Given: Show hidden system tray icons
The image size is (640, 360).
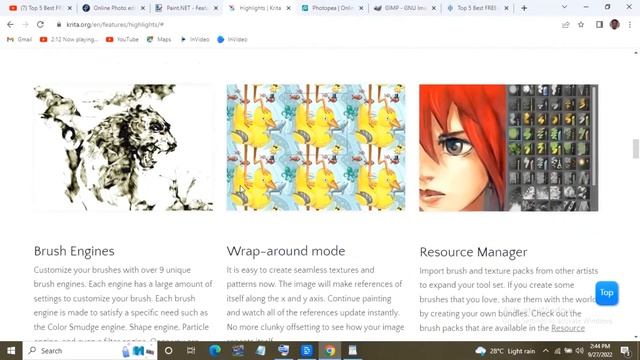Looking at the screenshot, I should [x=546, y=351].
